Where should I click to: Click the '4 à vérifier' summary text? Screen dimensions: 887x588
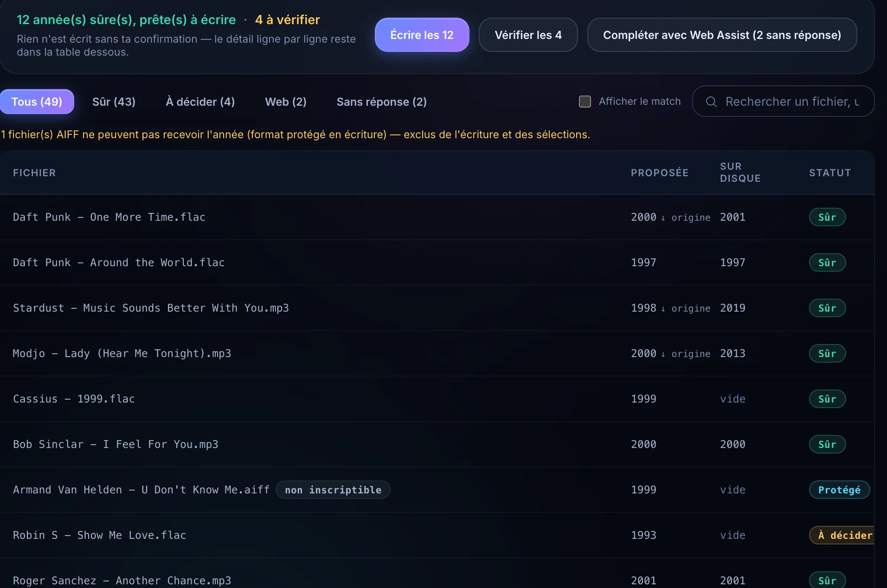point(287,19)
